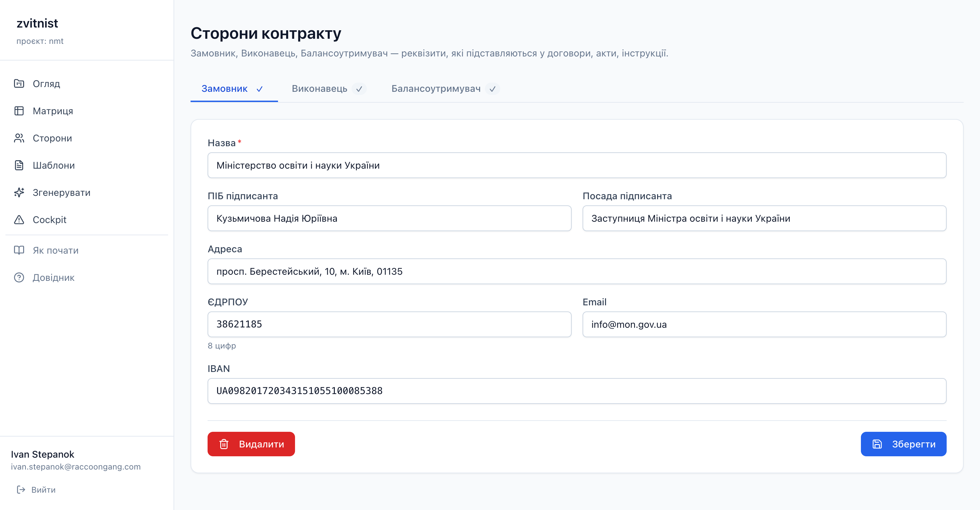This screenshot has width=980, height=510.
Task: Focus the ЄДРПОУ field with 38621185
Action: [389, 324]
